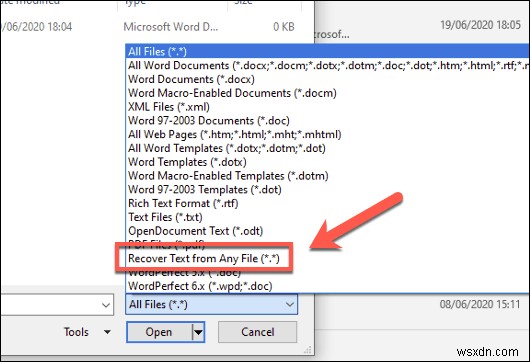The height and width of the screenshot is (362, 530).
Task: Click the 19/06/2020 18:05 entry in background window
Action: (480, 25)
